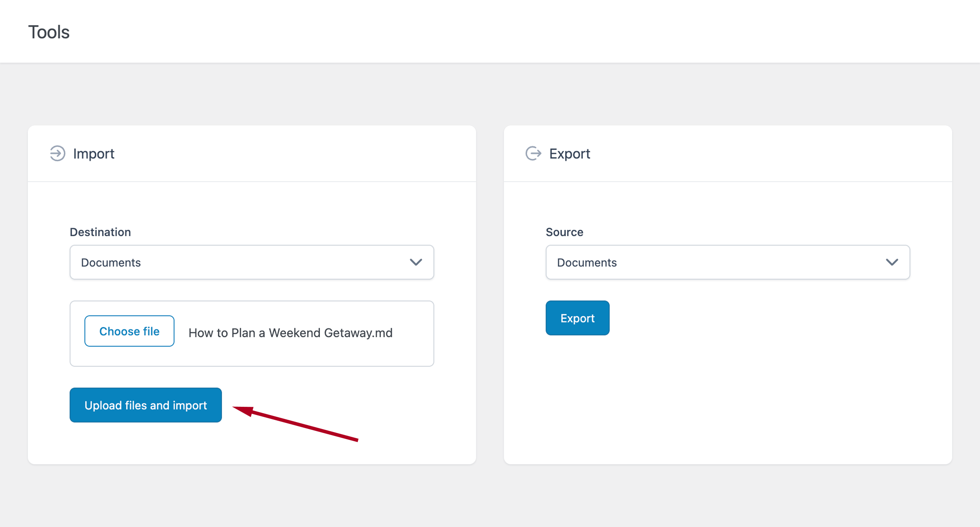
Task: Open the Destination dropdown showing Documents
Action: [x=252, y=262]
